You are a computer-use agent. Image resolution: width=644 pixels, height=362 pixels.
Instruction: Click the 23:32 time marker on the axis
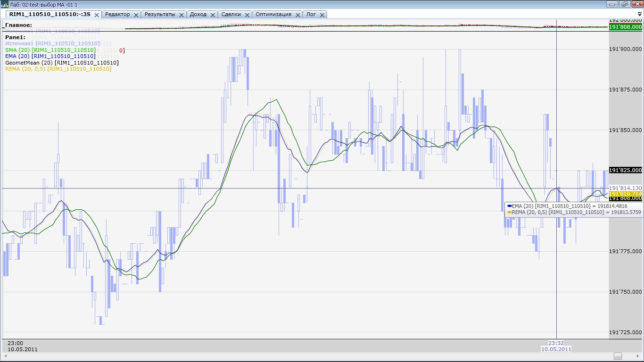tap(556, 343)
